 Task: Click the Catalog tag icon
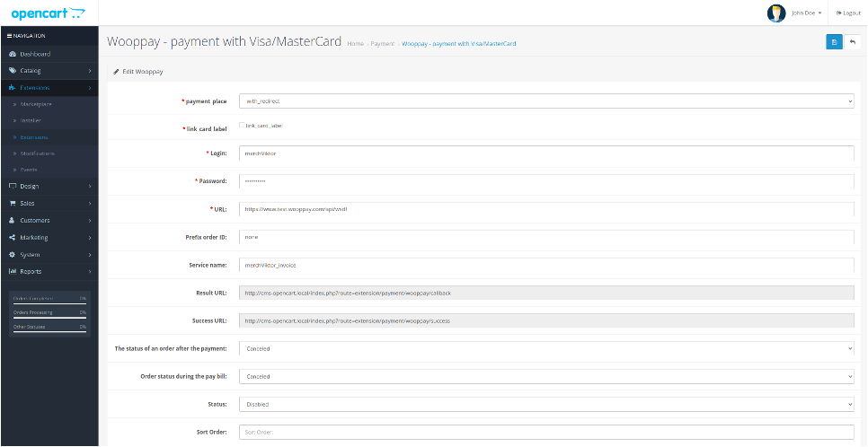[x=13, y=71]
